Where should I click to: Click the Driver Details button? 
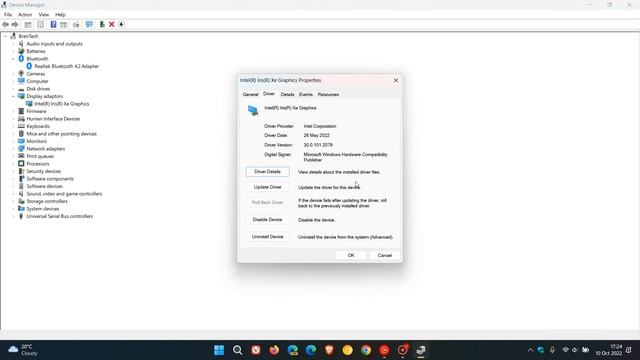click(x=267, y=172)
